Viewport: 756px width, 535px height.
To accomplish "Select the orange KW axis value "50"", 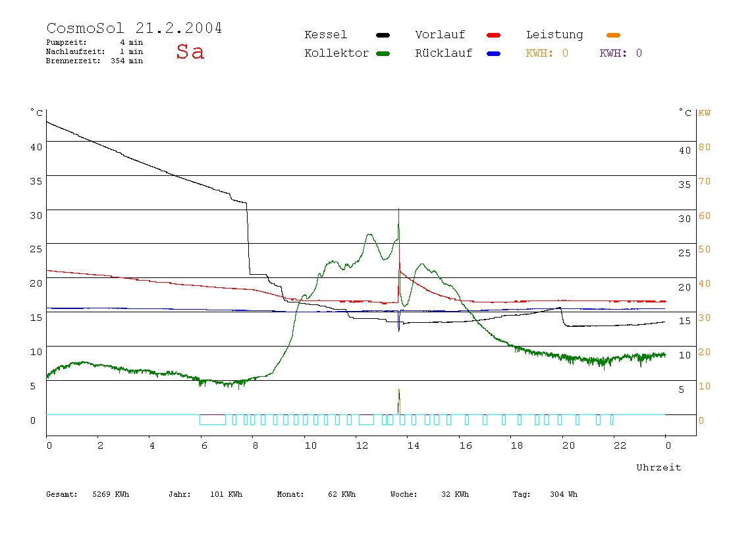I will (x=705, y=250).
